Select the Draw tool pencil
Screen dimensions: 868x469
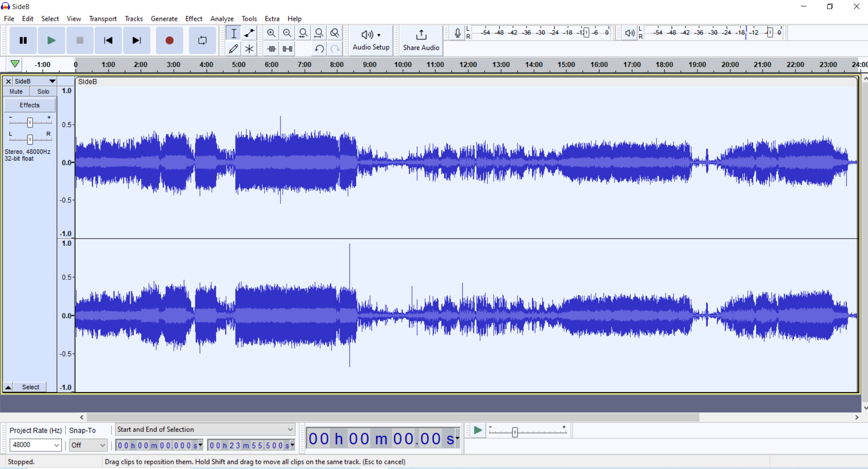click(234, 49)
